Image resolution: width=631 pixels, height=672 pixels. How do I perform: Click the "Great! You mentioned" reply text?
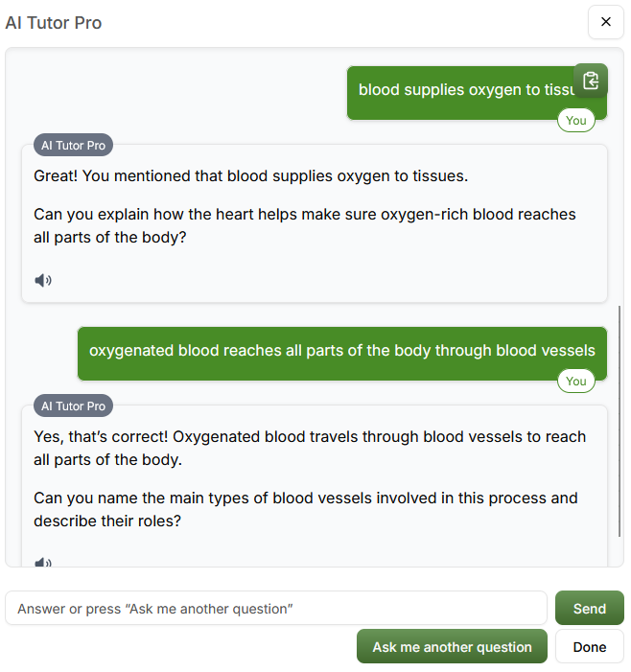pyautogui.click(x=250, y=176)
